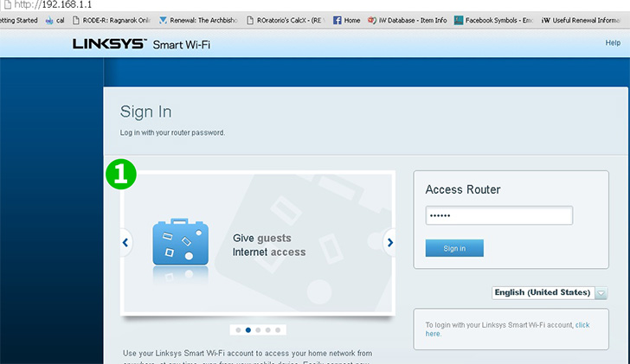Open the iW Database - Item Info bookmark
This screenshot has width=630, height=364.
(x=408, y=20)
